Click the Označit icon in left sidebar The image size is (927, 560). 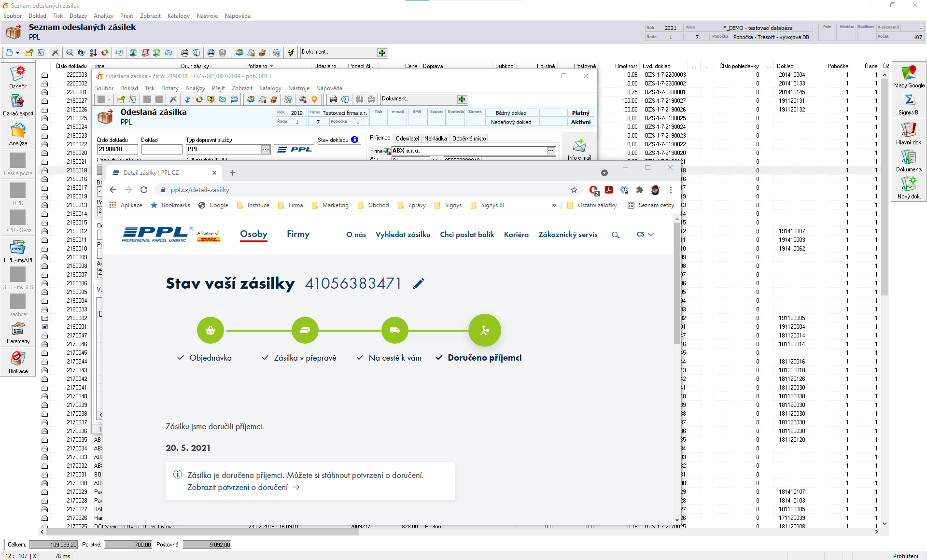(18, 77)
